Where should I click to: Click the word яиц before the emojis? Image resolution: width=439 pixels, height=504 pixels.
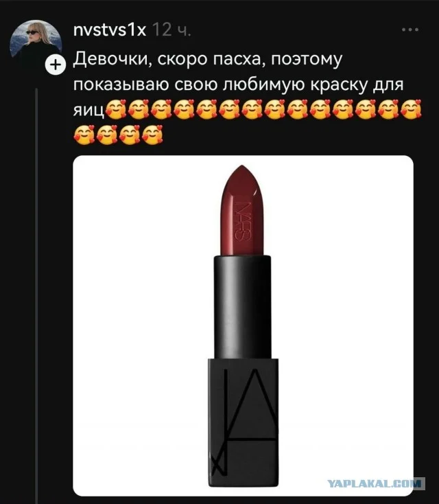[x=89, y=111]
